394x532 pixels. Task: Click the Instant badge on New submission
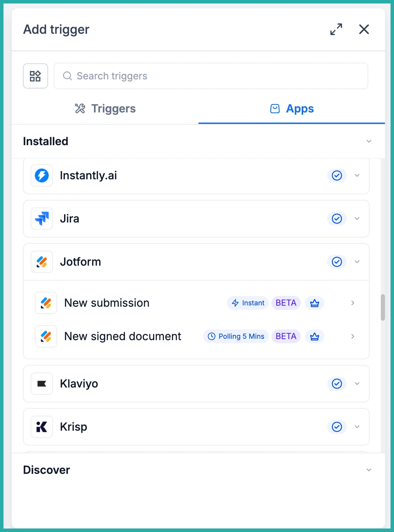(248, 303)
